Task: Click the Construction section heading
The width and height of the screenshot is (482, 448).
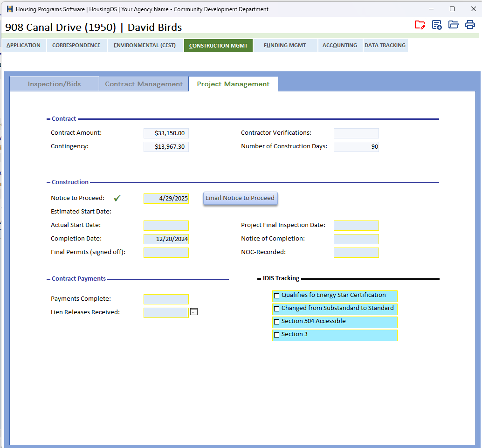Action: (70, 182)
